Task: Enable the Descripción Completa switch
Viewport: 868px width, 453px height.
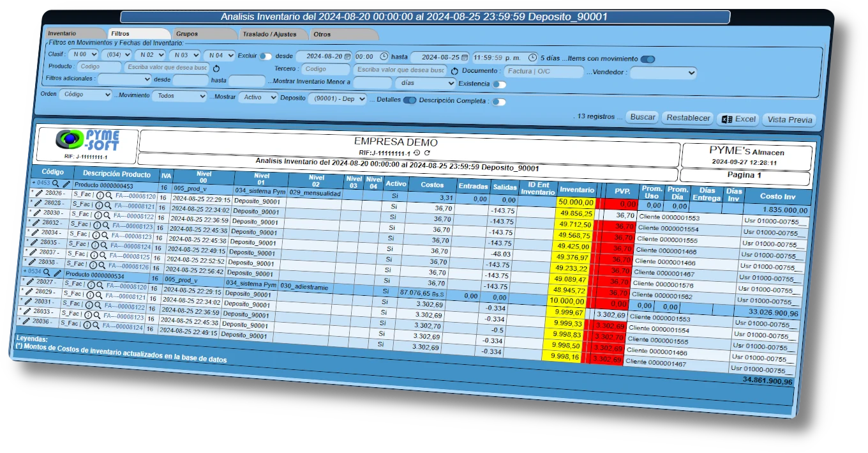Action: coord(498,102)
